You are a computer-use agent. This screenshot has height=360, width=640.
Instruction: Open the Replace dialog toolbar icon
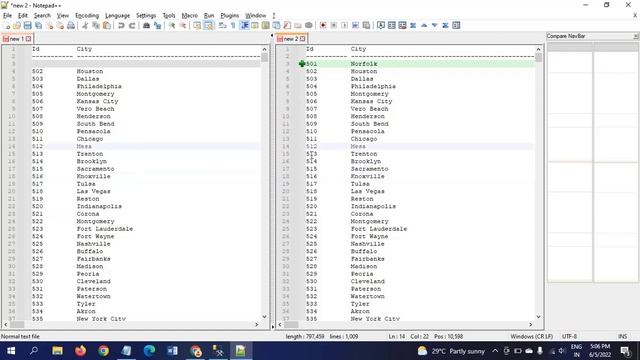(x=157, y=25)
